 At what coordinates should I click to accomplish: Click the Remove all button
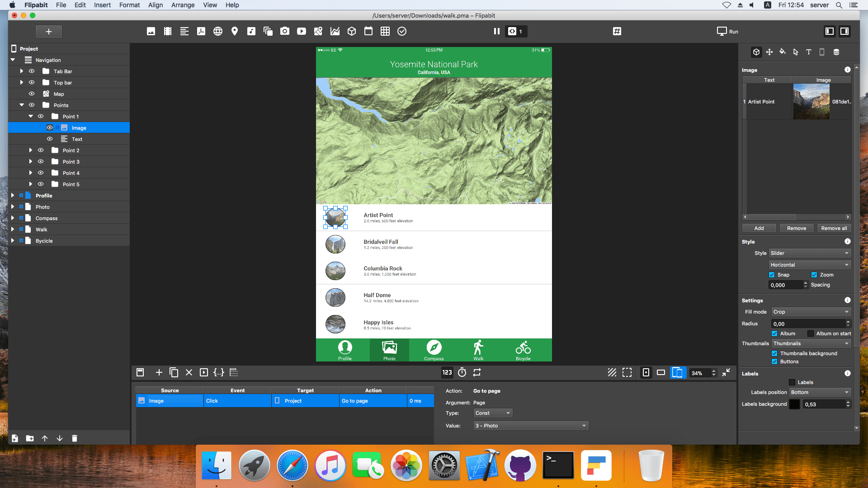click(834, 228)
